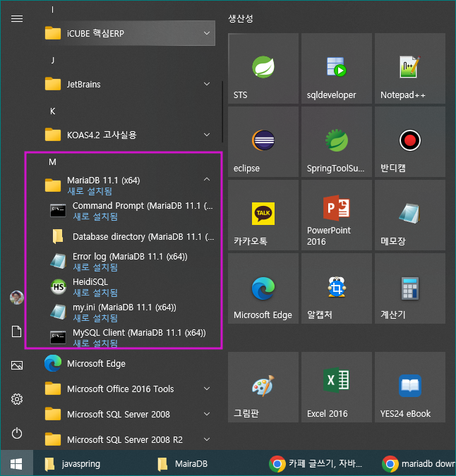The width and height of the screenshot is (456, 476).
Task: Open Settings gear in Start sidebar
Action: [17, 399]
